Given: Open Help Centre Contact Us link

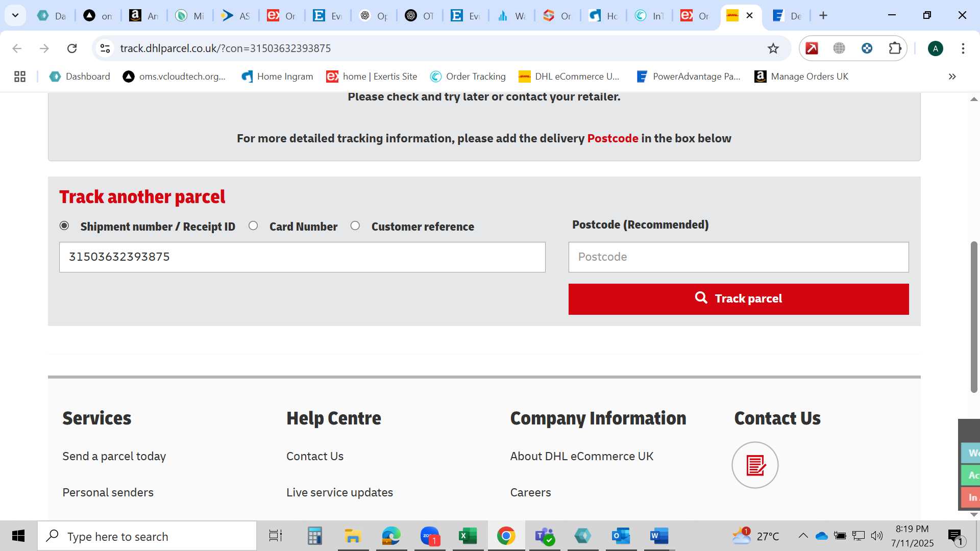Looking at the screenshot, I should (x=315, y=456).
